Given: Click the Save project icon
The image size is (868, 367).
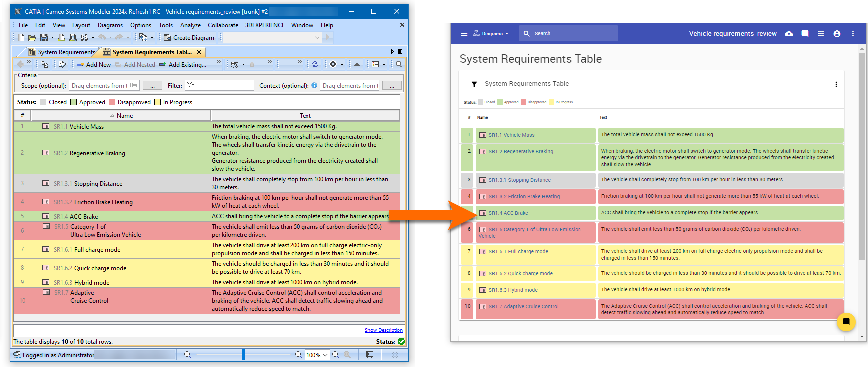Looking at the screenshot, I should tap(44, 38).
